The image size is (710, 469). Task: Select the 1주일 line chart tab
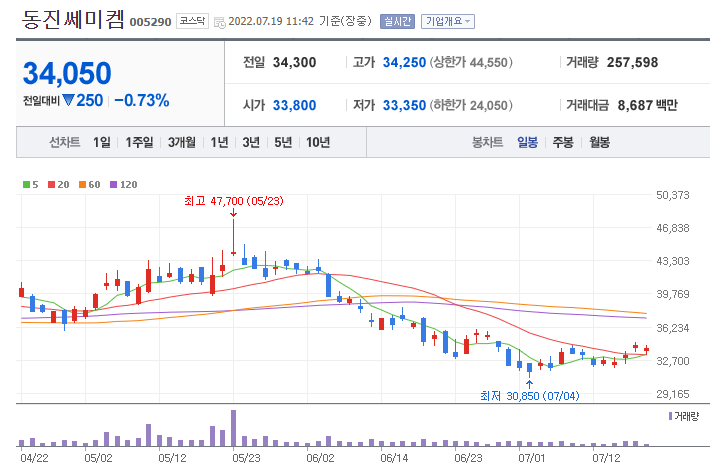tap(139, 143)
